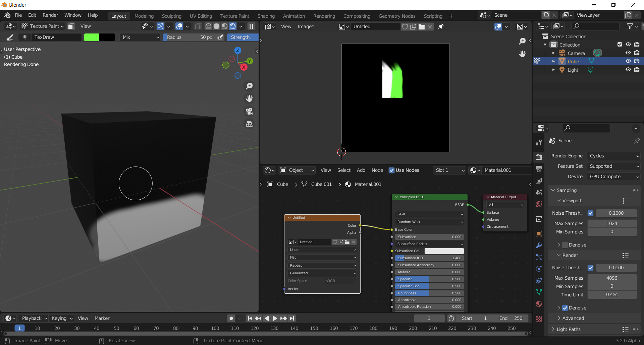Switch to the Geometry Nodes workspace tab

click(x=397, y=16)
